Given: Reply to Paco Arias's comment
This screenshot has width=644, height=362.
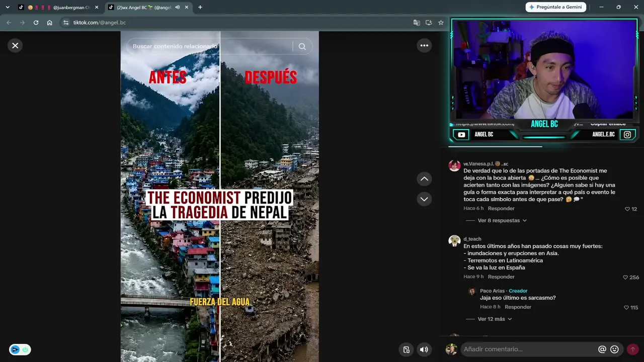Looking at the screenshot, I should click(518, 307).
